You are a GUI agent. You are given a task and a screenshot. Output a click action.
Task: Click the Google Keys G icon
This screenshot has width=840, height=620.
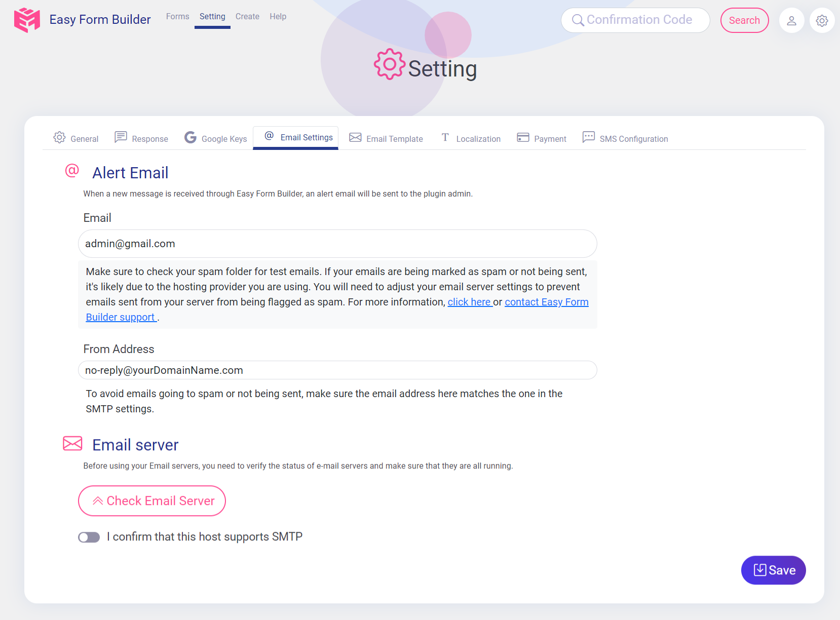point(190,137)
